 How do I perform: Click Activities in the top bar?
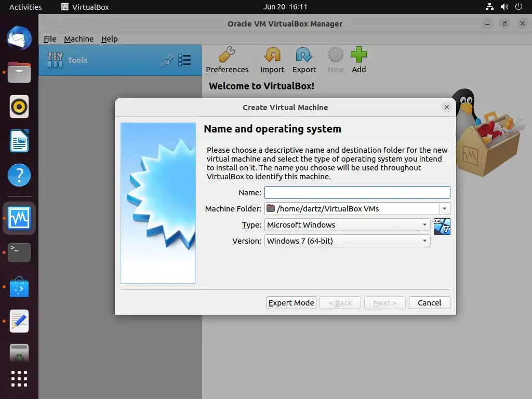[25, 7]
